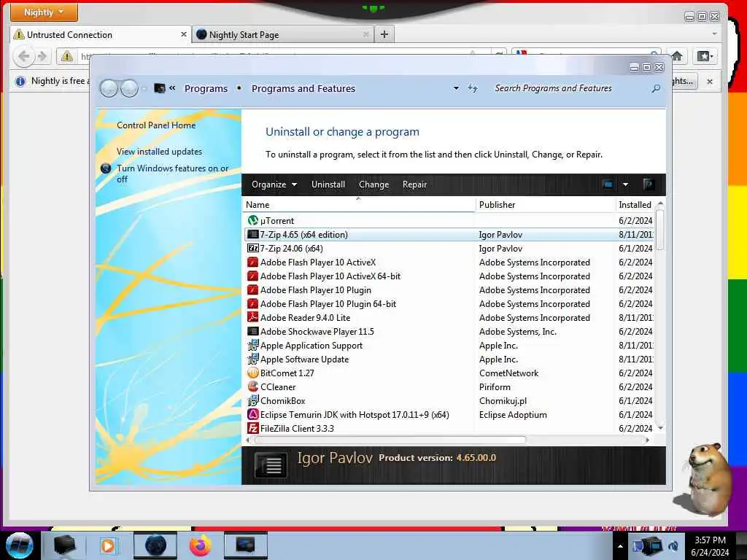
Task: Click the search magnifier in Programs and Features
Action: [656, 88]
